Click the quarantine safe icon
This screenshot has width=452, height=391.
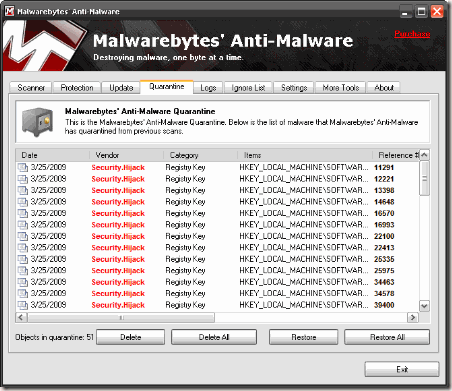38,122
